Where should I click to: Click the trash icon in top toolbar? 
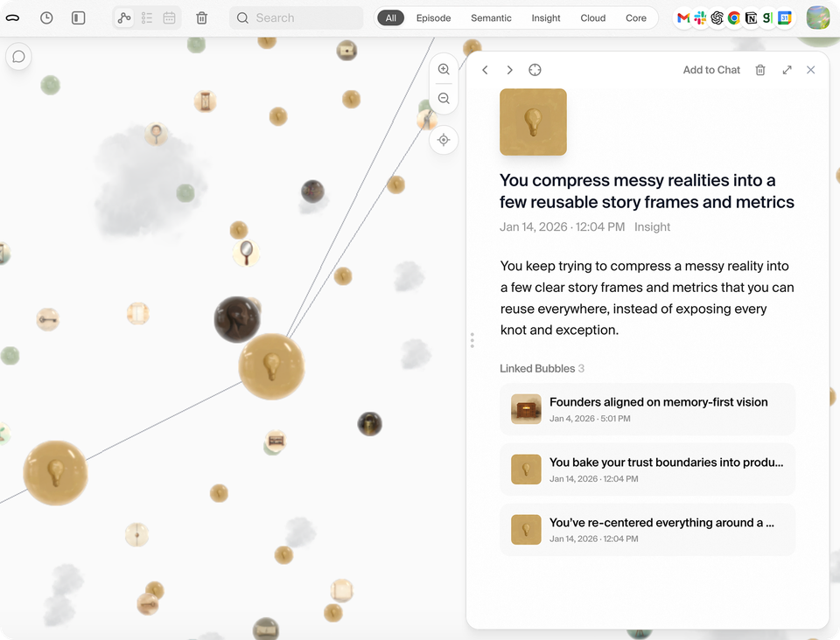(x=202, y=17)
